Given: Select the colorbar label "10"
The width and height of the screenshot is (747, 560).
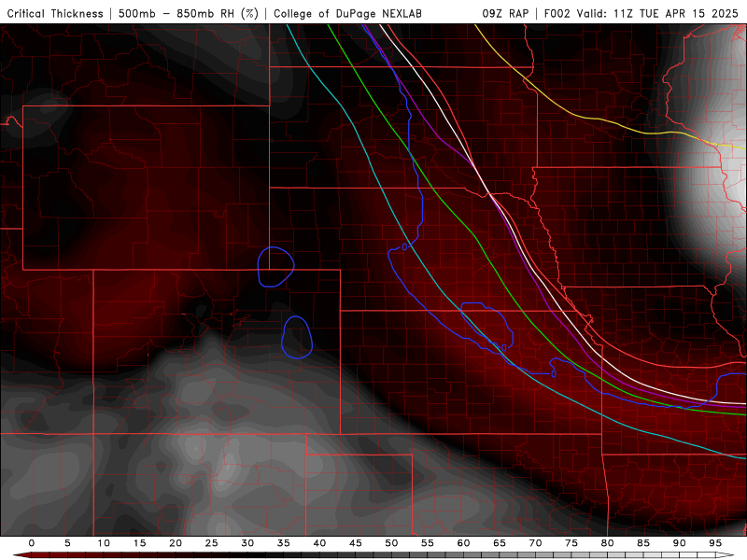Looking at the screenshot, I should point(104,543).
